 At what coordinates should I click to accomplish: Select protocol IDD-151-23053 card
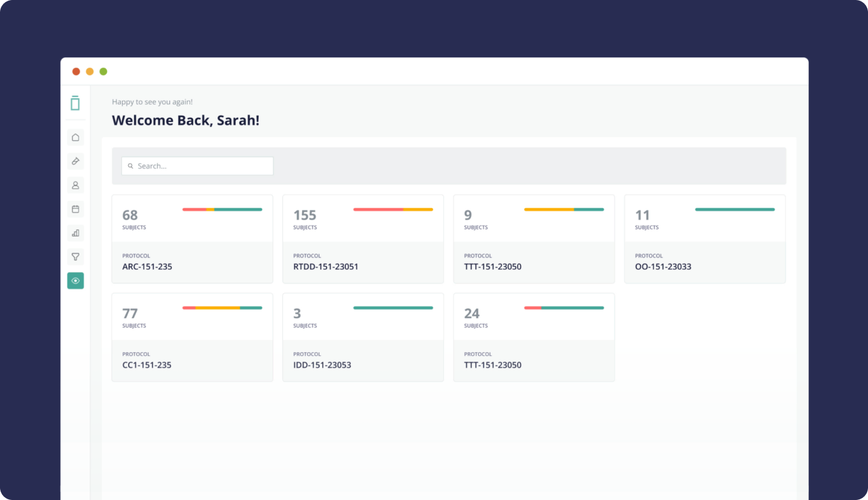tap(363, 360)
